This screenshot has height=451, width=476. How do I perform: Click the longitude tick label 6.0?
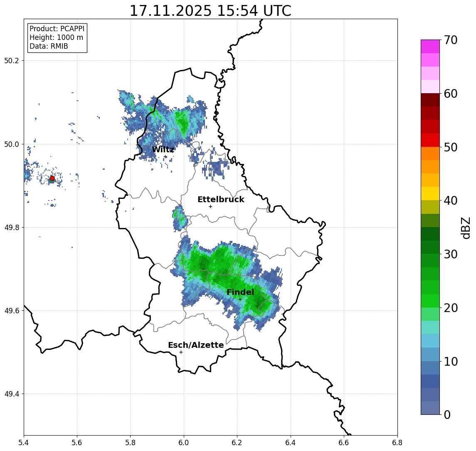[x=184, y=442]
